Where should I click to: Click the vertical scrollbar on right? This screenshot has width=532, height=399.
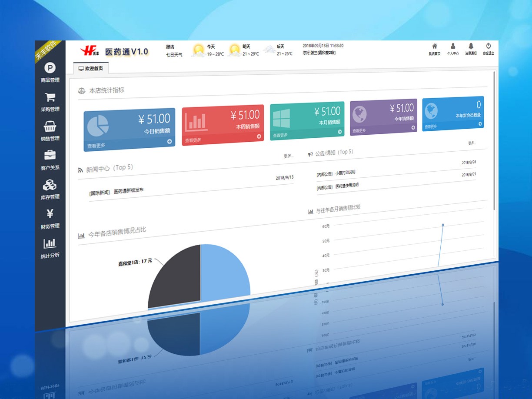494,139
